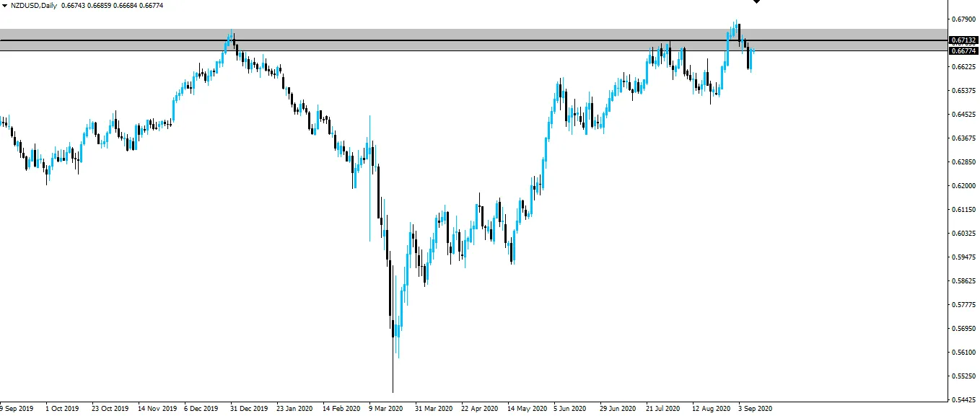Click the 22 Apr 2020 date label
This screenshot has width=980, height=416.
[479, 408]
